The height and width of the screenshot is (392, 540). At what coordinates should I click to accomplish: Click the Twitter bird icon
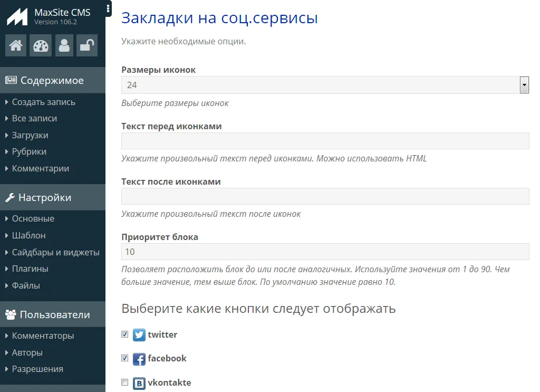point(139,335)
